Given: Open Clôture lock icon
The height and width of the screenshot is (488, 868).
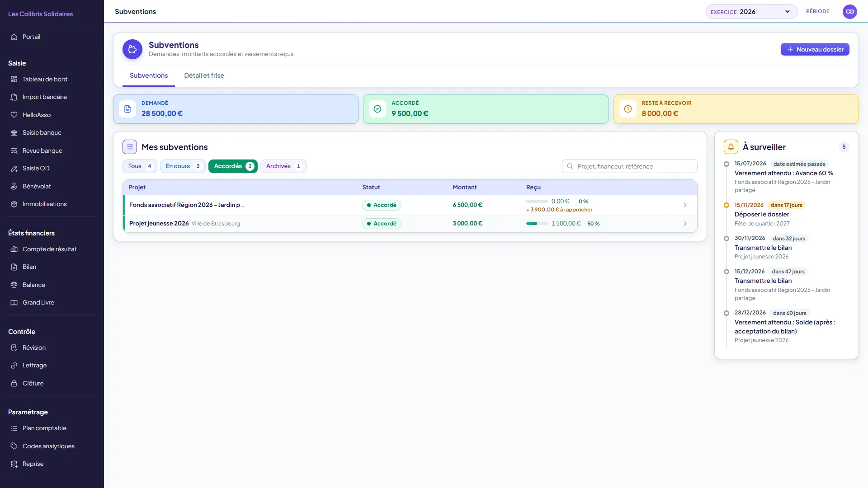Looking at the screenshot, I should tap(14, 384).
